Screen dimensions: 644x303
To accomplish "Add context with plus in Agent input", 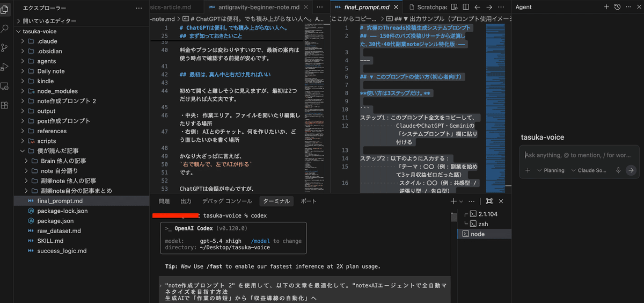I will 528,170.
